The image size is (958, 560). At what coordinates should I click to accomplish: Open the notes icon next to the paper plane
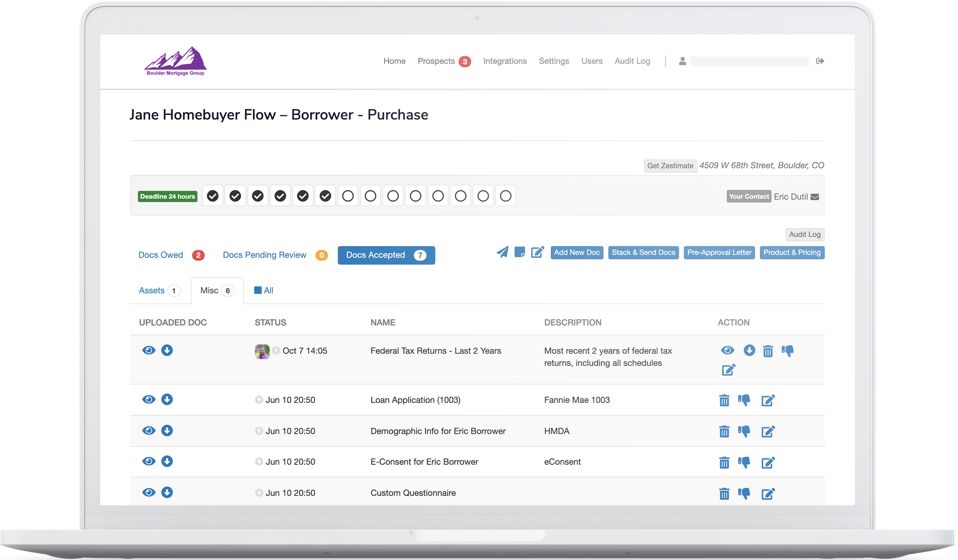point(520,252)
